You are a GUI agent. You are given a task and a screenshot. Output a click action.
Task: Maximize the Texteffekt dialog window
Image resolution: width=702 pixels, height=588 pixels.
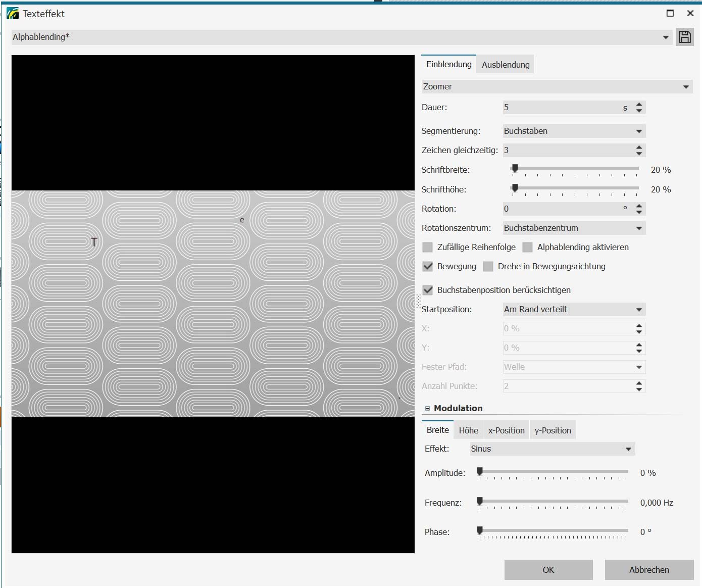pos(670,14)
